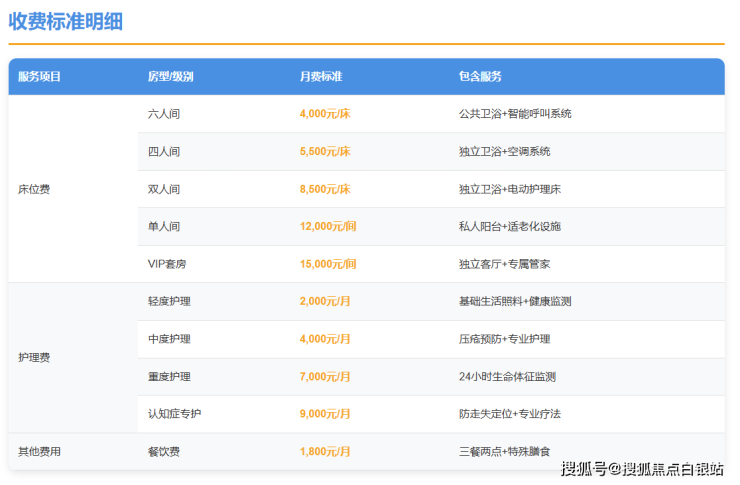This screenshot has width=740, height=485.
Task: Click the 压疮预防+专业护理 service description
Action: 504,339
